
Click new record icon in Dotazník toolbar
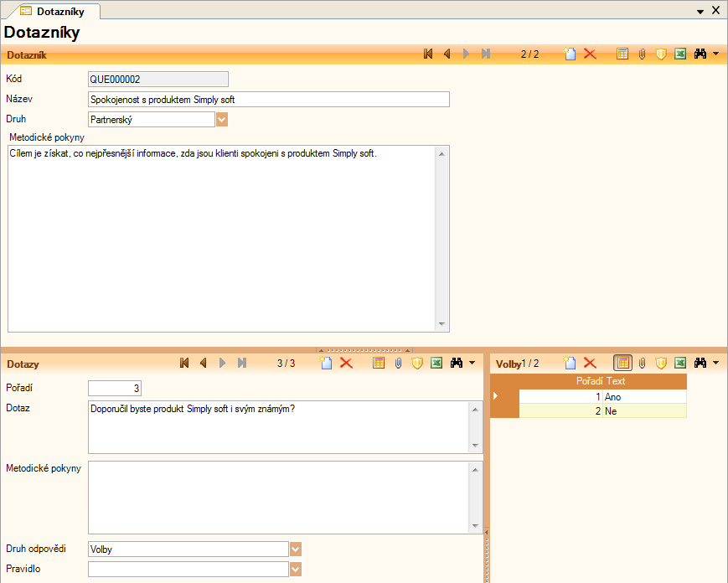point(570,54)
